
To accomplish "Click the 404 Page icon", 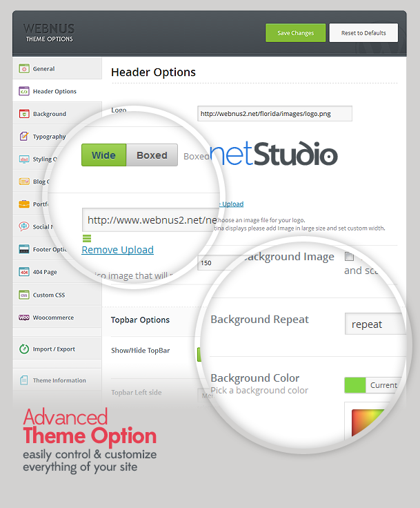I will click(24, 272).
